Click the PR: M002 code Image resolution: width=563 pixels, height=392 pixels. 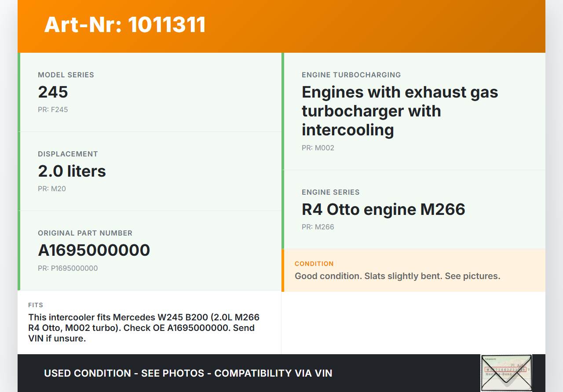click(318, 148)
